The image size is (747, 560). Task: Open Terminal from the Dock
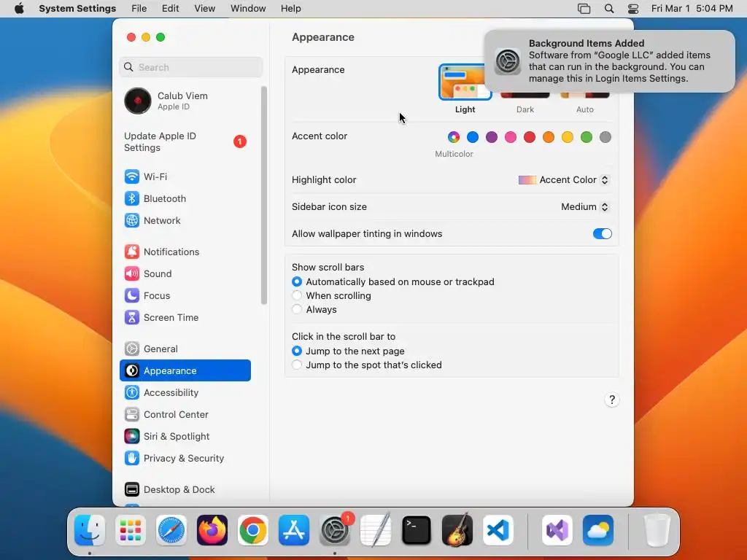417,530
